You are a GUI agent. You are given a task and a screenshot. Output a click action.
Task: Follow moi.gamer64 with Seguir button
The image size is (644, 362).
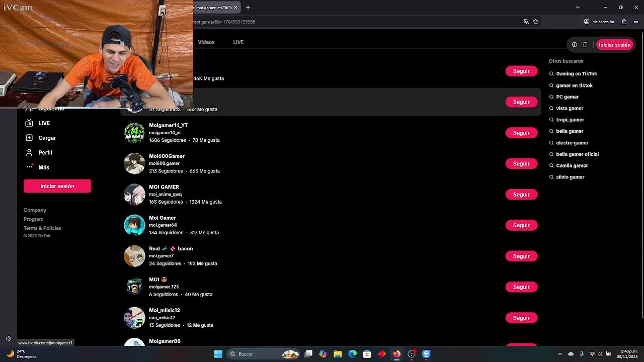tap(521, 225)
